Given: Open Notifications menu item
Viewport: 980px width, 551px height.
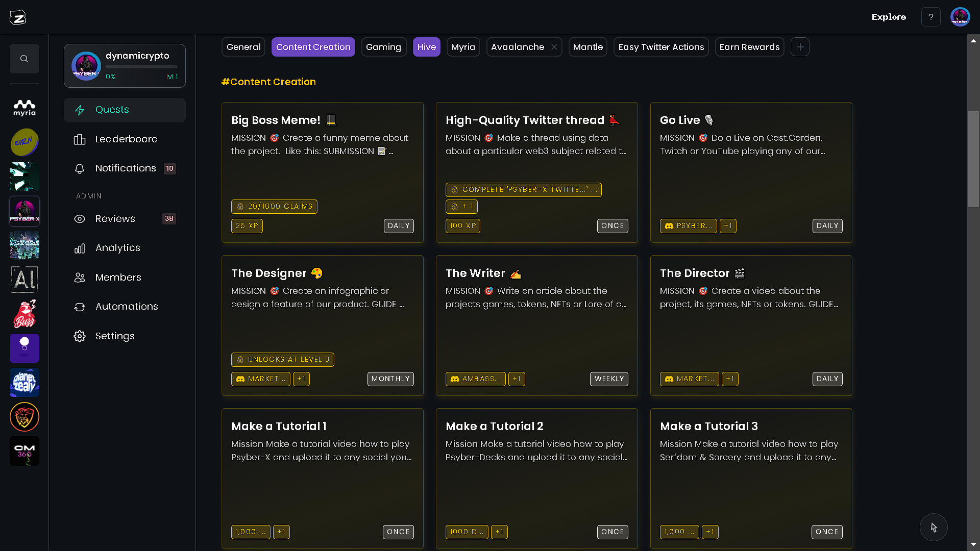Looking at the screenshot, I should click(125, 168).
